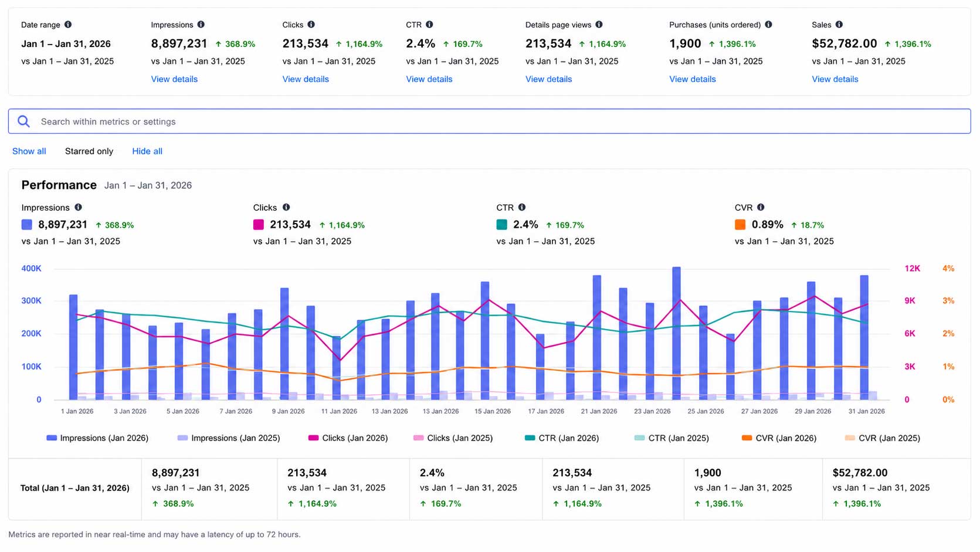Open View details under Impressions
Viewport: 980px width, 552px height.
(174, 79)
